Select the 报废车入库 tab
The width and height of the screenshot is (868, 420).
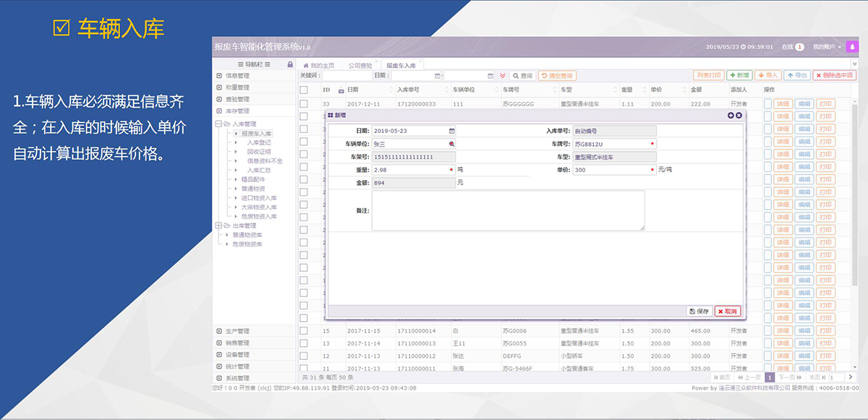[401, 65]
